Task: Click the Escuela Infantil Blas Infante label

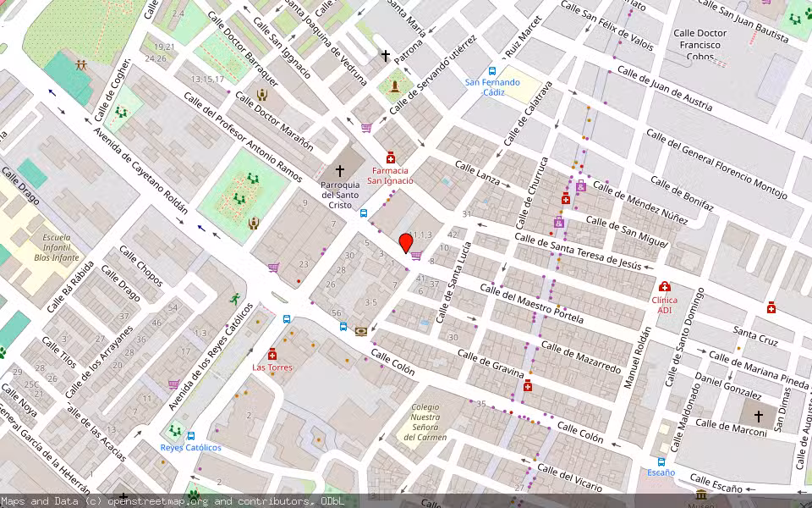Action: coord(57,245)
